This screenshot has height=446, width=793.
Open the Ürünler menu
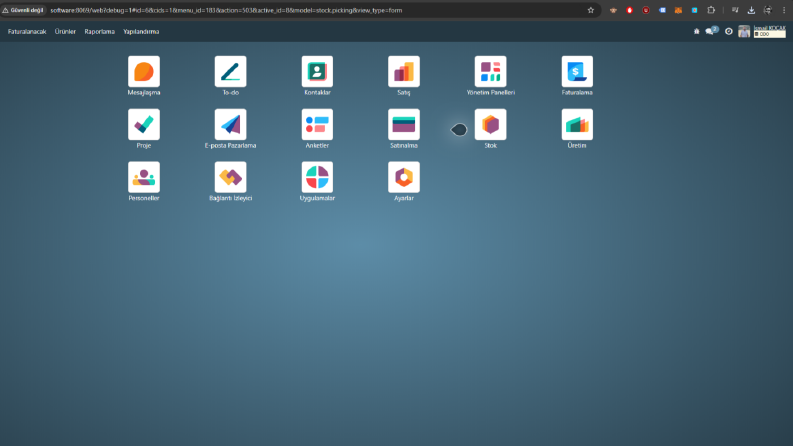coord(65,31)
